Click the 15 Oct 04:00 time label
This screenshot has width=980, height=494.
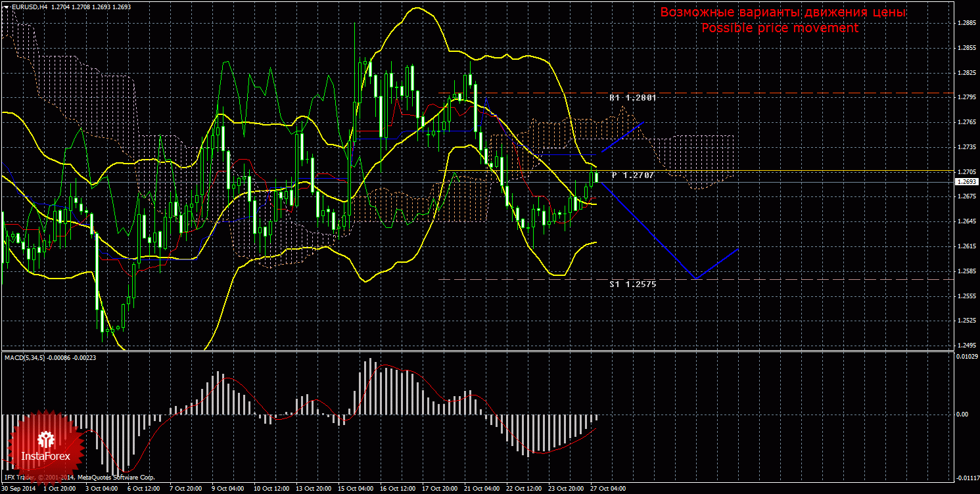click(x=356, y=489)
